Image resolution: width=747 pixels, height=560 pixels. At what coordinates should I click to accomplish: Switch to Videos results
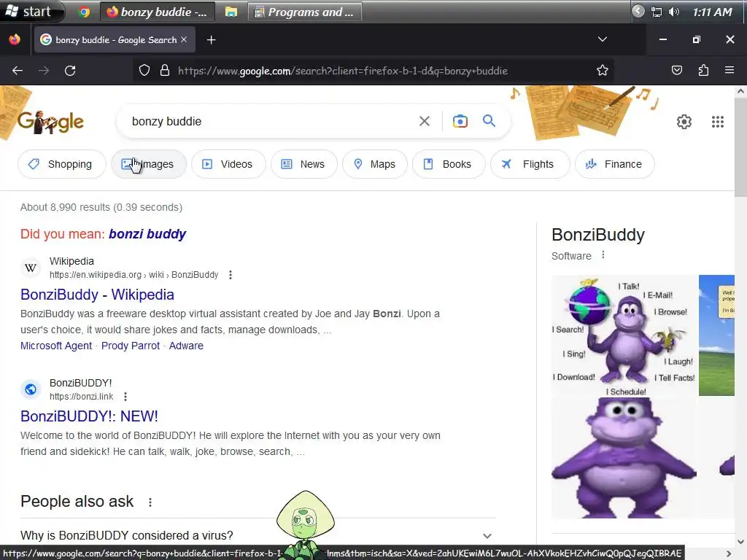pyautogui.click(x=228, y=164)
